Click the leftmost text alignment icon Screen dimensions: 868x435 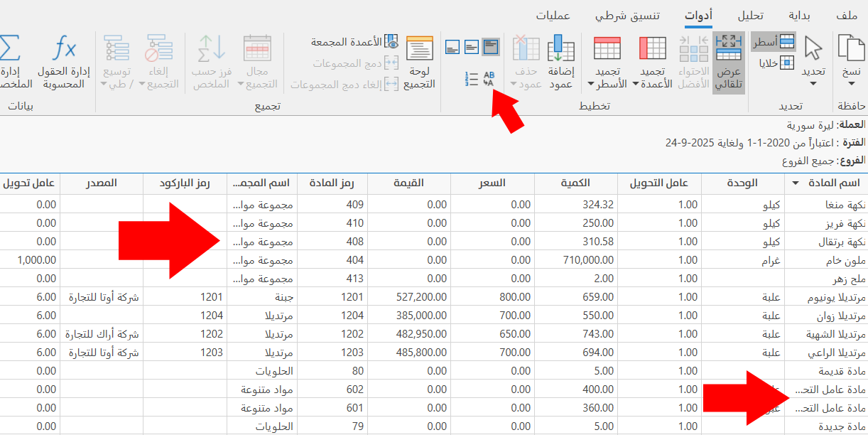click(452, 48)
